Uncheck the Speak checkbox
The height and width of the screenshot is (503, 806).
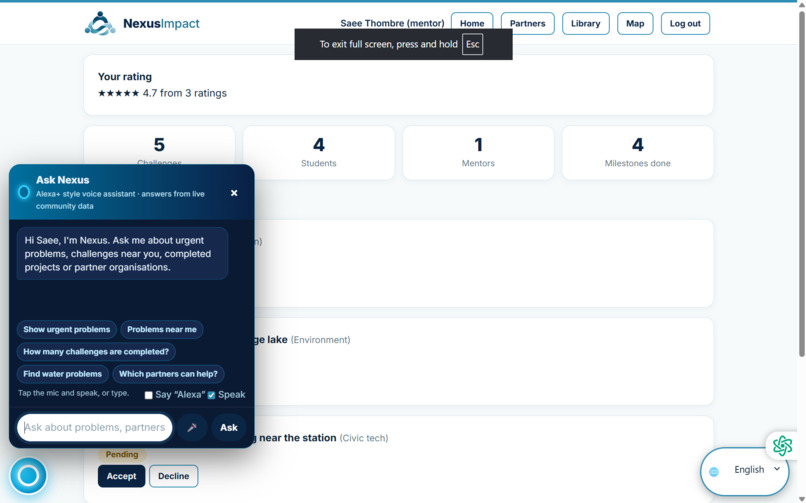(211, 395)
